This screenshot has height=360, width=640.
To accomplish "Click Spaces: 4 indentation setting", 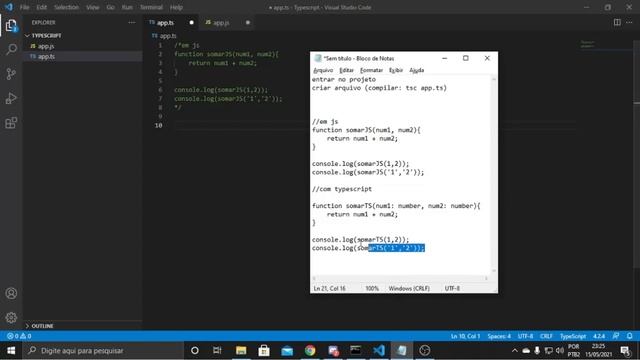I will [x=499, y=336].
